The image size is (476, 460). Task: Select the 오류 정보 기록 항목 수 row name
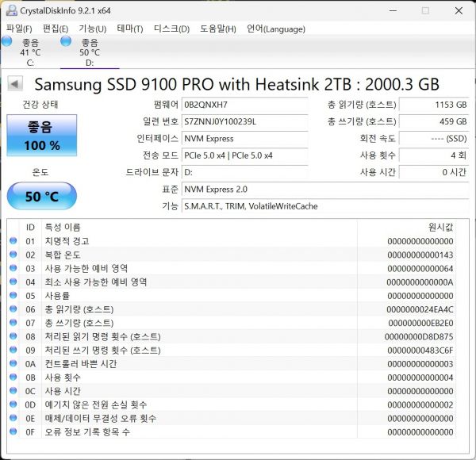click(87, 431)
